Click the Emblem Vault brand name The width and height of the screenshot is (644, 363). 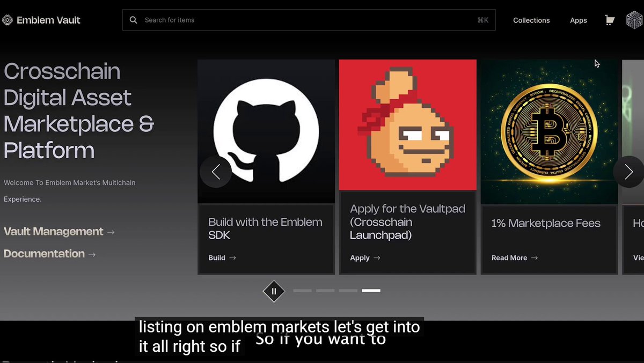pyautogui.click(x=48, y=20)
